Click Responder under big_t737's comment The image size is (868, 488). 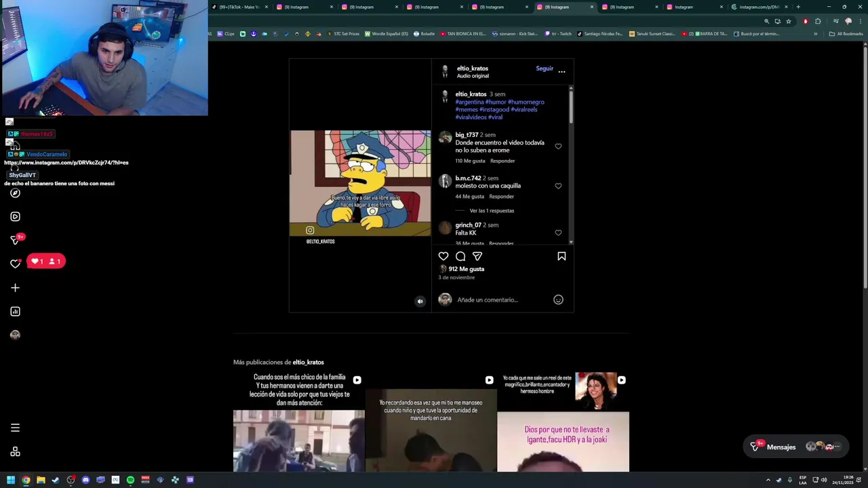click(502, 161)
